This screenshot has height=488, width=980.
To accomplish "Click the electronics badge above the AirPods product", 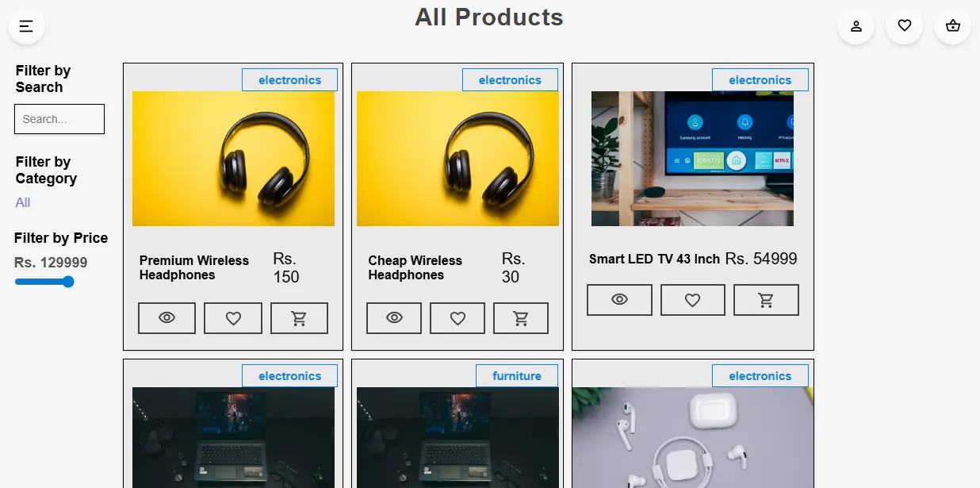I will [x=760, y=375].
